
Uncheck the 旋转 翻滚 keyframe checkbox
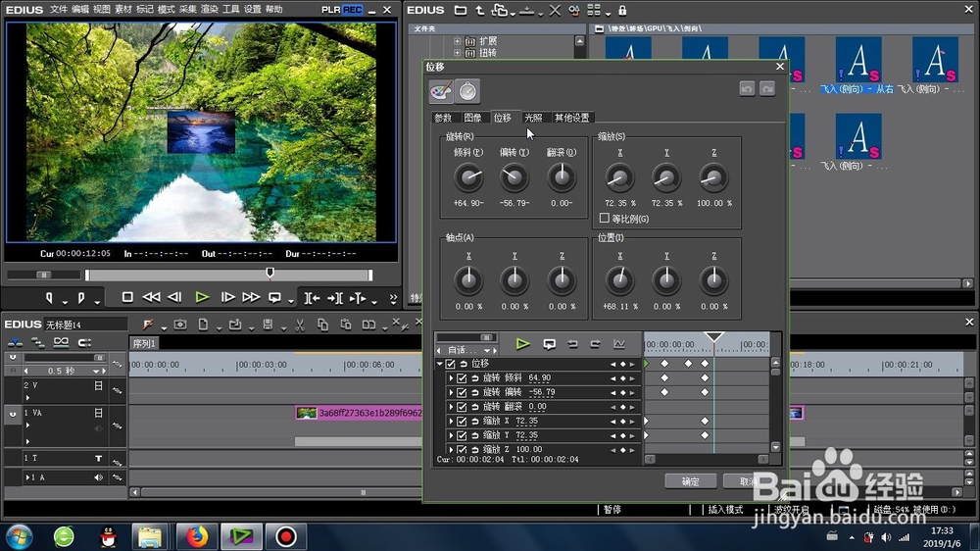[x=462, y=407]
